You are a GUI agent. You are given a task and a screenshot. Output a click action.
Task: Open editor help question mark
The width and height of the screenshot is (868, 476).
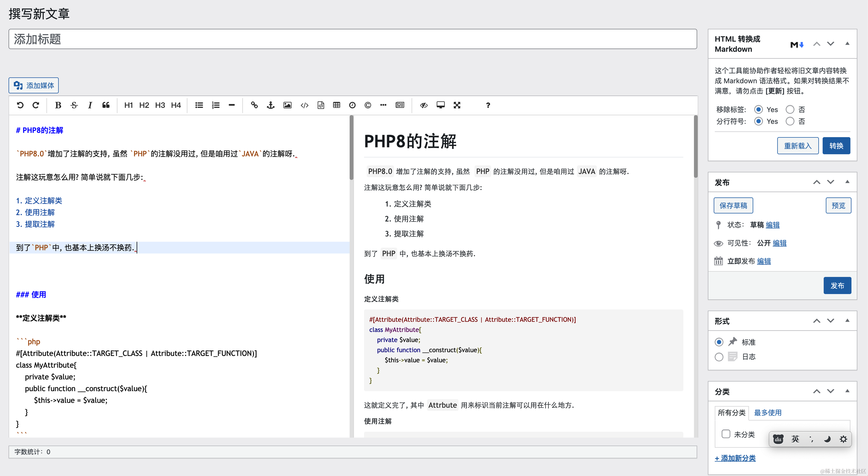488,105
